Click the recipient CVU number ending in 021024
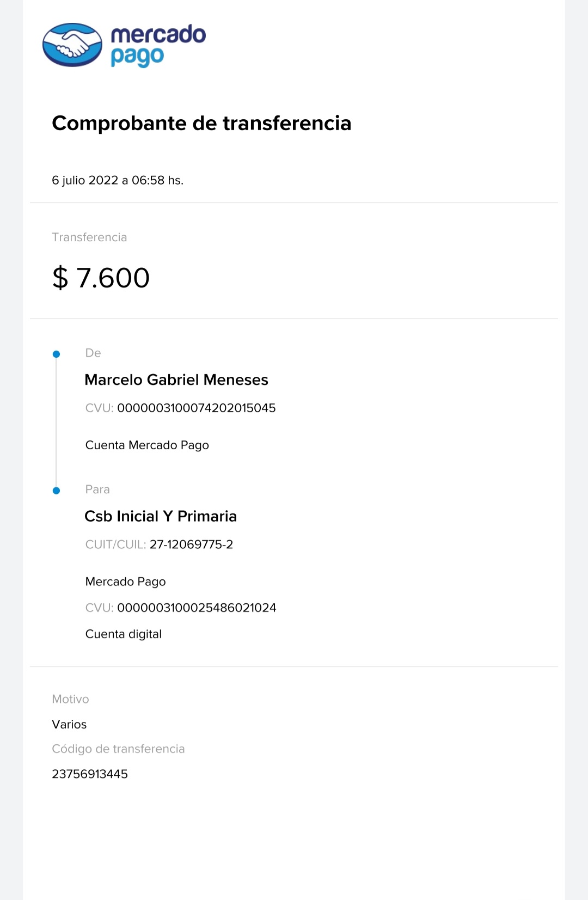Viewport: 588px width, 900px height. [197, 608]
